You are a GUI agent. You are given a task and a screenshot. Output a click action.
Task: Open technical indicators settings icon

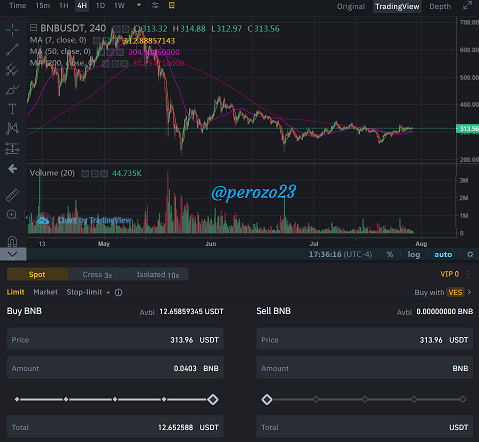155,6
